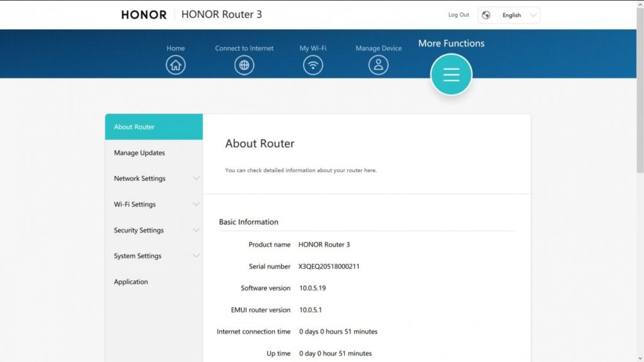Open My Wi-Fi settings via Wi-Fi icon
This screenshot has width=644, height=362.
[x=313, y=63]
